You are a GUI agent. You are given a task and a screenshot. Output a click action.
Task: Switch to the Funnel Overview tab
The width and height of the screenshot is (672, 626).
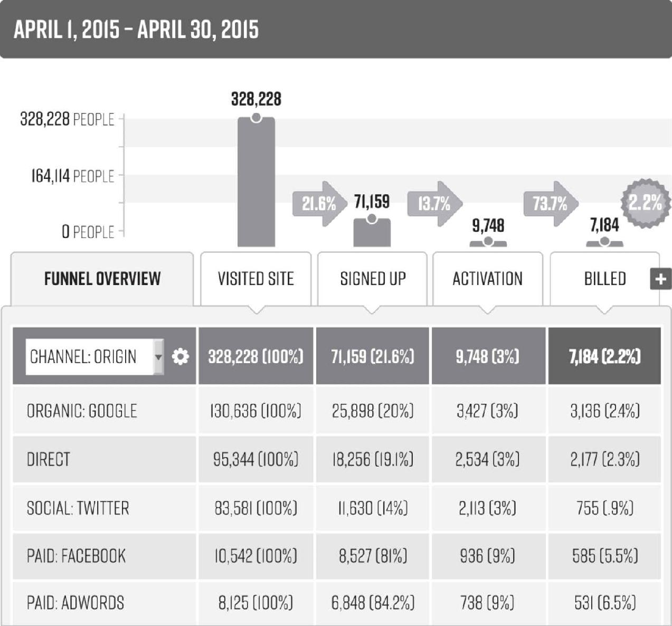coord(102,279)
